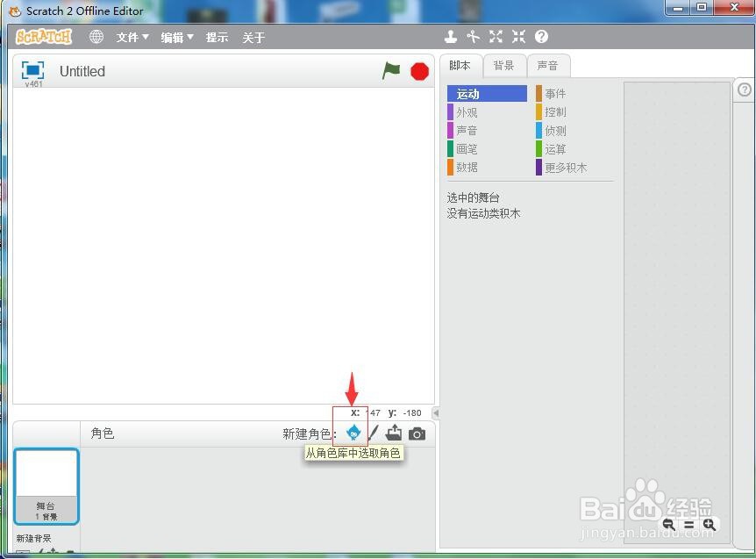Stop the project with red button

pyautogui.click(x=419, y=71)
